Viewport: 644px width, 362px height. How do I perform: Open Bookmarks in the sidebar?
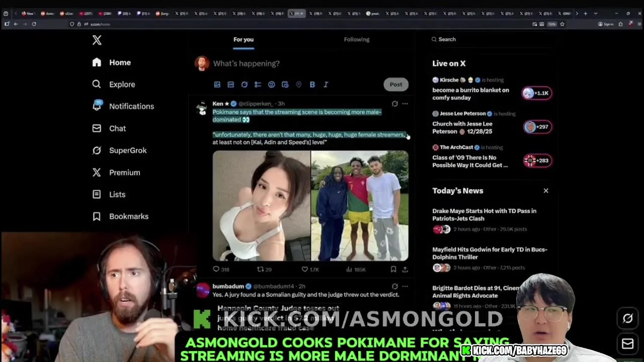tap(120, 216)
